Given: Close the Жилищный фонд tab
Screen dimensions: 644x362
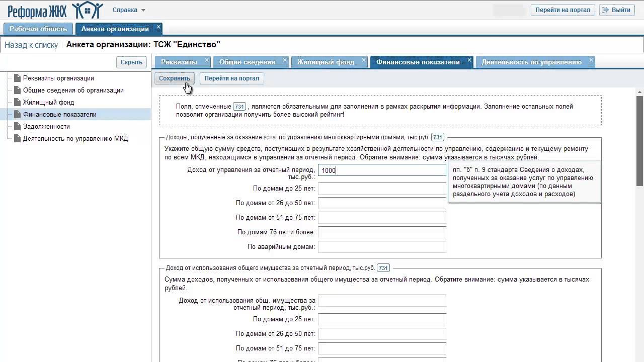Looking at the screenshot, I should (364, 60).
